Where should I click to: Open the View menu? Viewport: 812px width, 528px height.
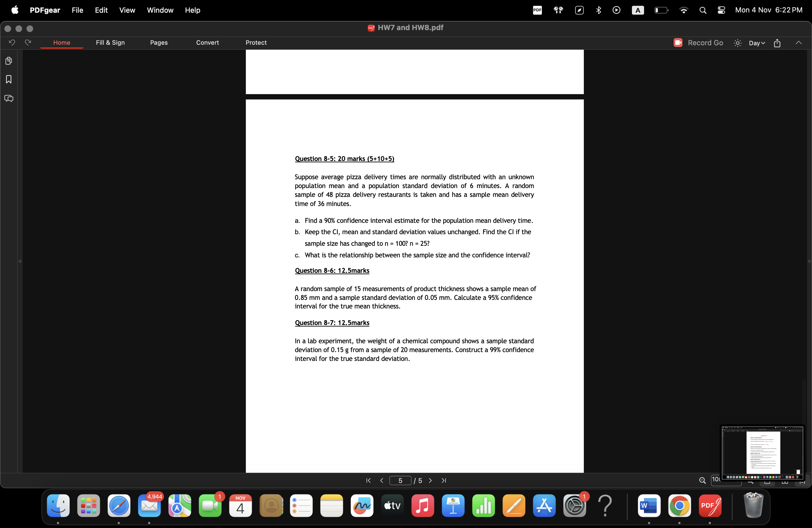[x=127, y=10]
